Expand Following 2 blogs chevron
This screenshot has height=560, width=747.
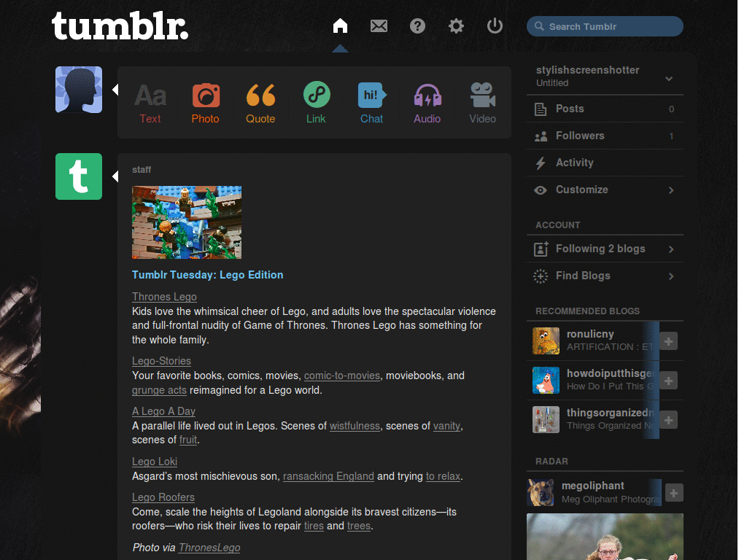click(671, 249)
